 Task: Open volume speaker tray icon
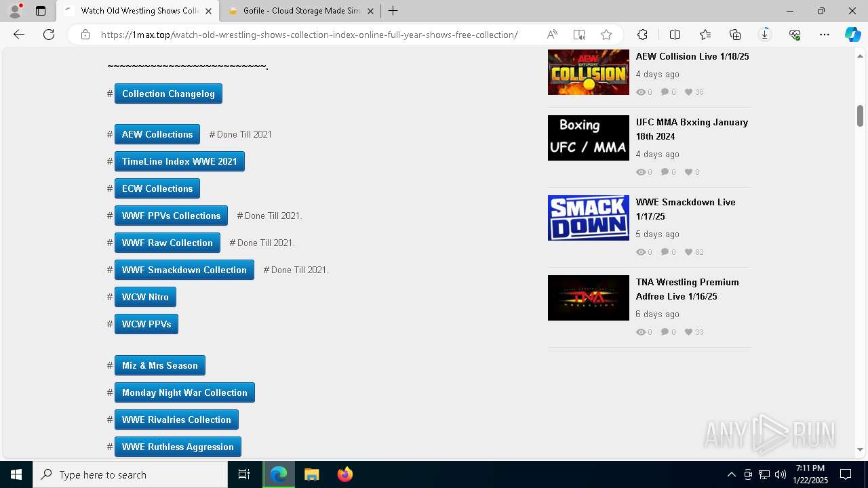(x=780, y=474)
